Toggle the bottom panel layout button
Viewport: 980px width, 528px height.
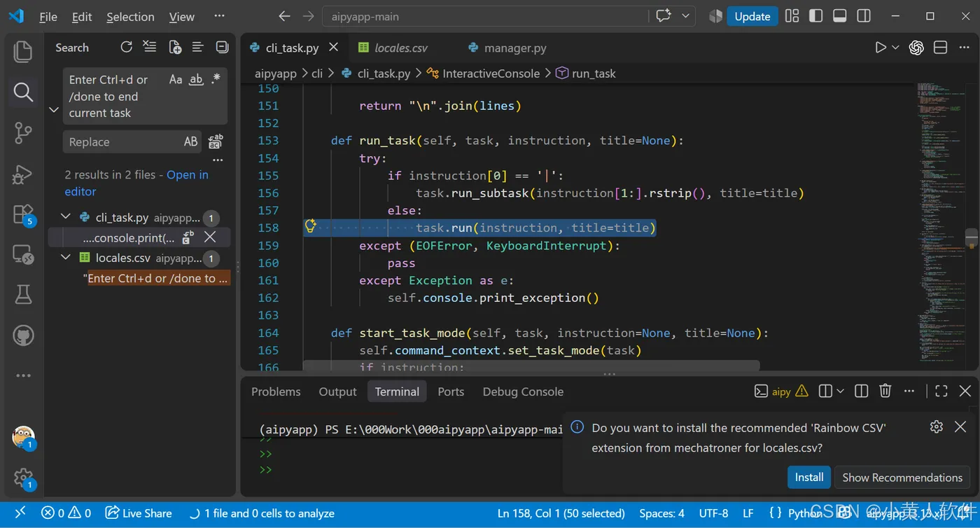[x=840, y=16]
